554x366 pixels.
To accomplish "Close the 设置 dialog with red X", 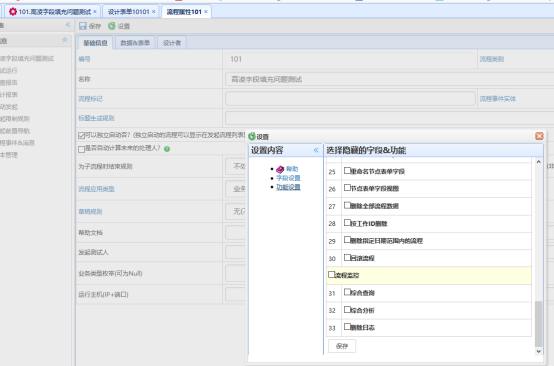I will click(x=539, y=136).
